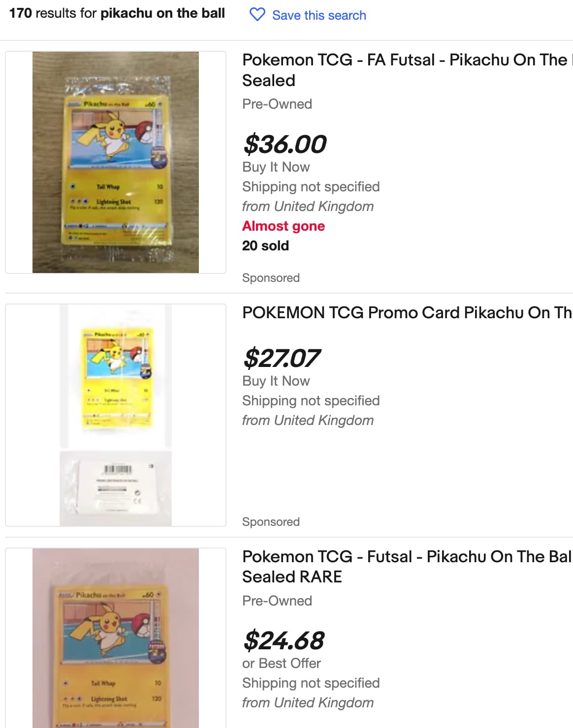Click "or Best Offer" under the $24.68 price
This screenshot has height=728, width=573.
click(x=281, y=664)
